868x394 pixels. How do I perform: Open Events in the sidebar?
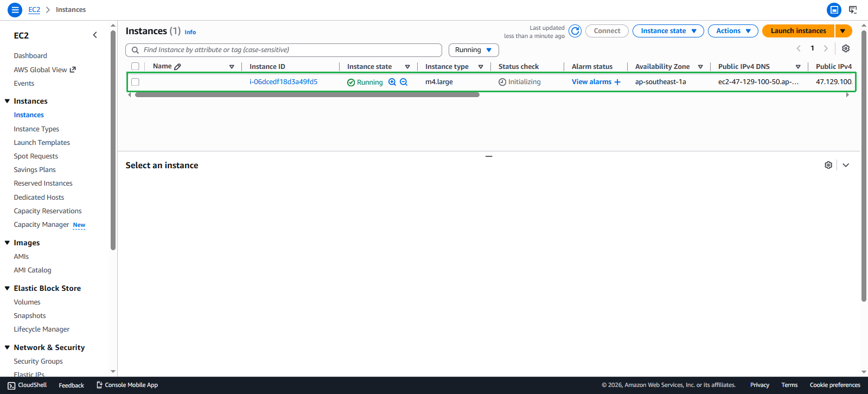tap(24, 84)
